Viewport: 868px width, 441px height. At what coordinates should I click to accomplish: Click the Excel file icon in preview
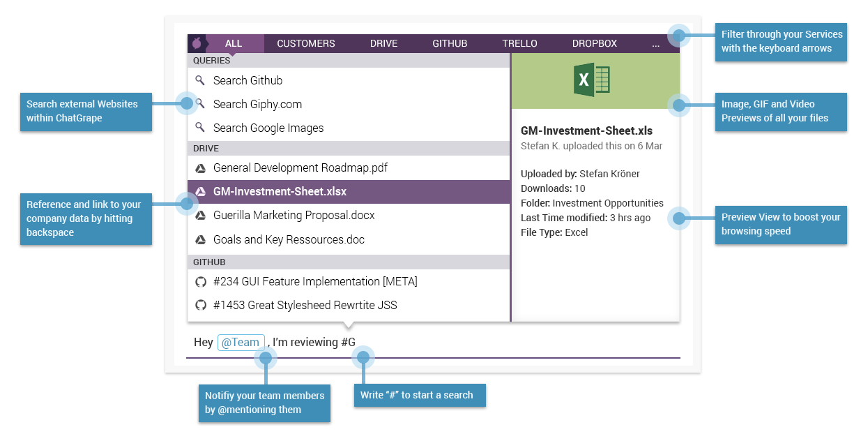click(x=592, y=80)
